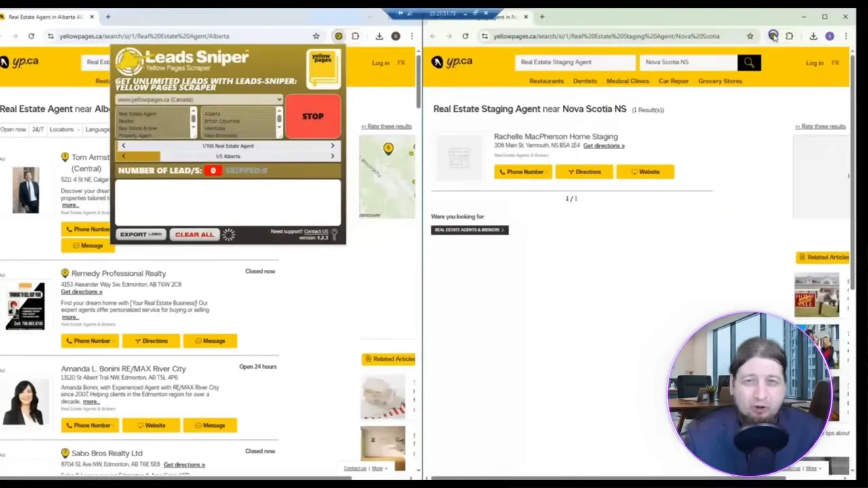Open the Locations filter dropdown
Viewport: 868px width, 488px height.
(x=64, y=129)
